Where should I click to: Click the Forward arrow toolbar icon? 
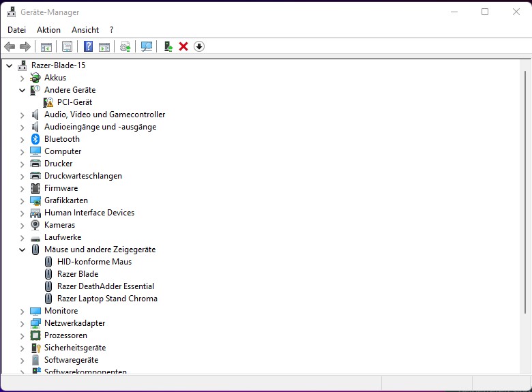point(25,46)
